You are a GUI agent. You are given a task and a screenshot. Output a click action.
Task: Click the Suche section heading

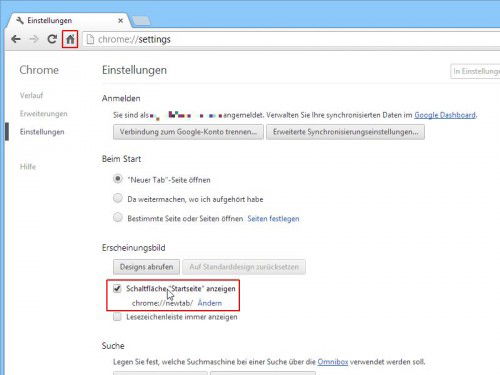(x=113, y=346)
